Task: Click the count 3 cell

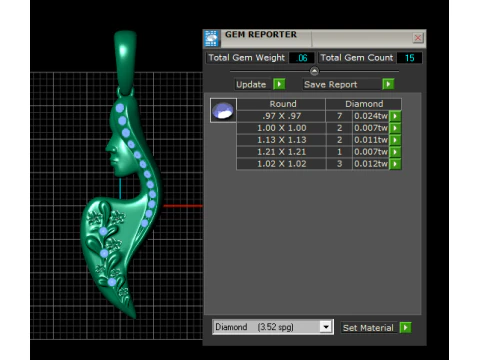Action: [x=339, y=164]
